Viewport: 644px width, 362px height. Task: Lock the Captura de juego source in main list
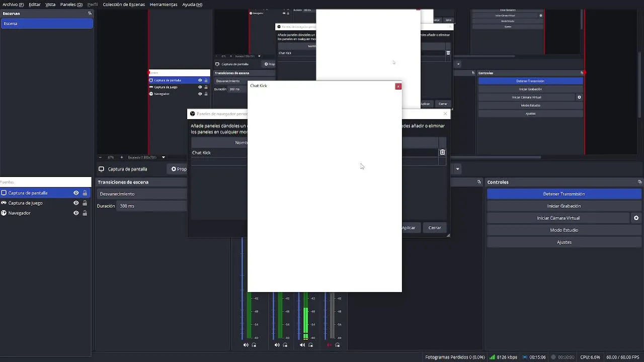[85, 203]
